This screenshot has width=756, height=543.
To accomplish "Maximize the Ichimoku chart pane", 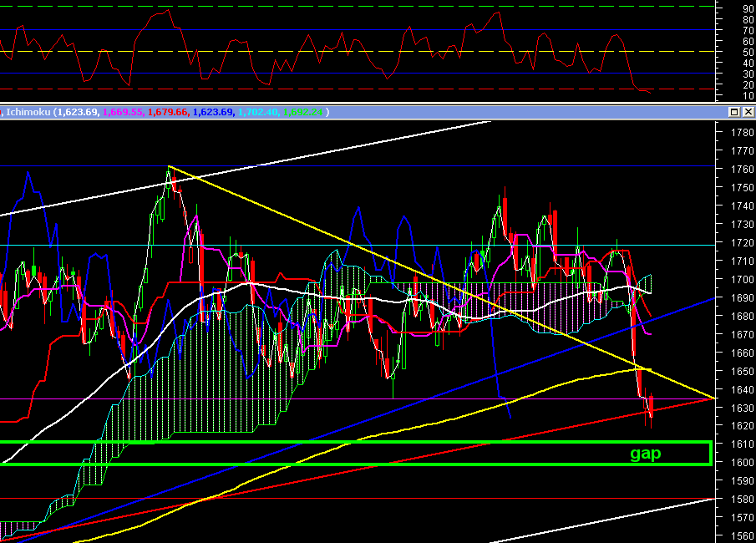I will pyautogui.click(x=733, y=112).
